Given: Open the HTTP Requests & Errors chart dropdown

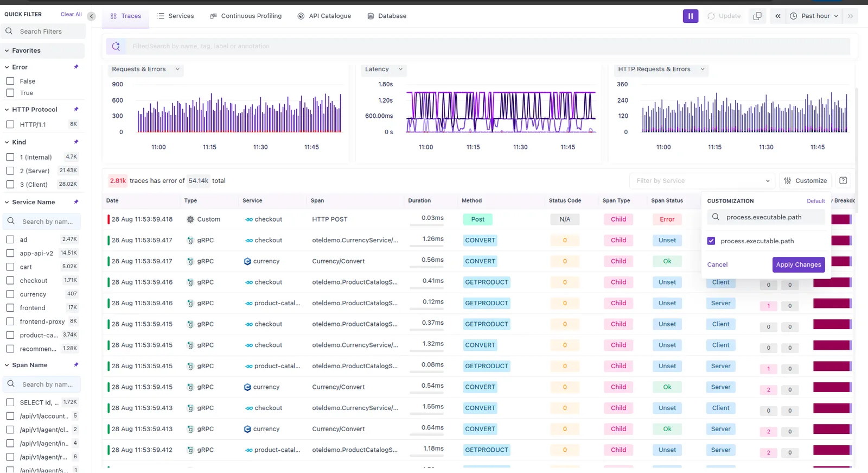Looking at the screenshot, I should click(661, 69).
